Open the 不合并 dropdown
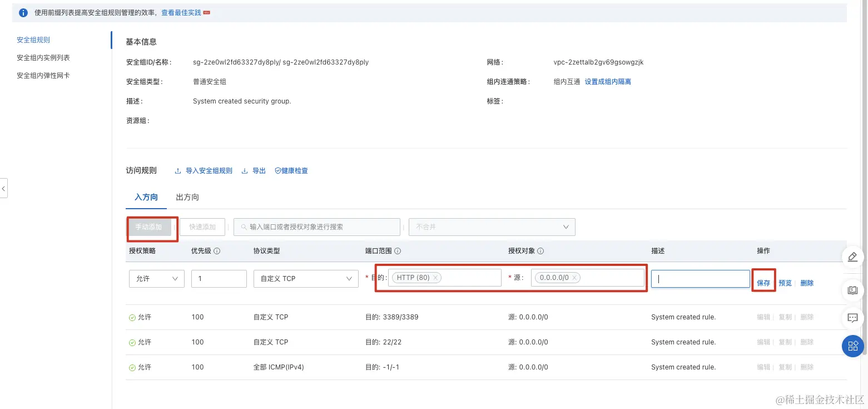The height and width of the screenshot is (409, 868). click(492, 227)
